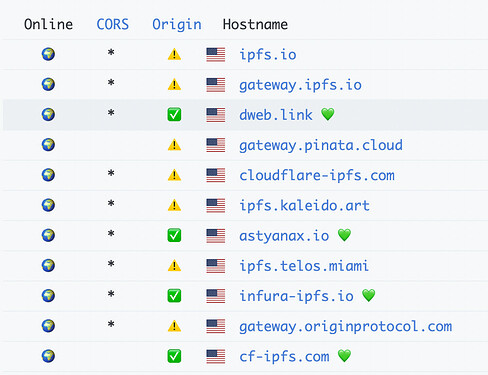The width and height of the screenshot is (488, 375).
Task: Click the CORS asterisk in the ipfs.telos.miami row
Action: (x=111, y=264)
